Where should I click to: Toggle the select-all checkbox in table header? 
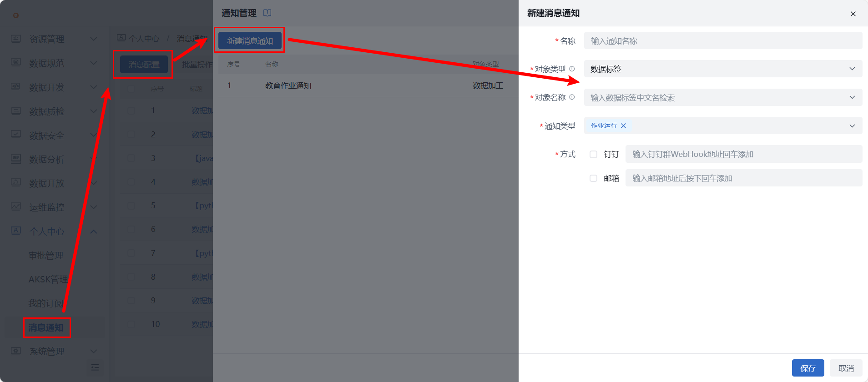(x=131, y=89)
